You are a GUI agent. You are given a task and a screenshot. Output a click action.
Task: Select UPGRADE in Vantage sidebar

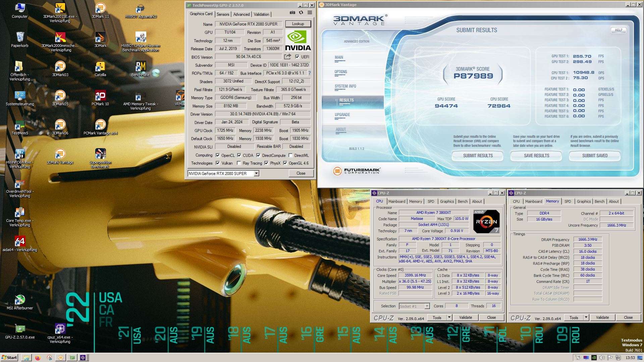point(342,115)
